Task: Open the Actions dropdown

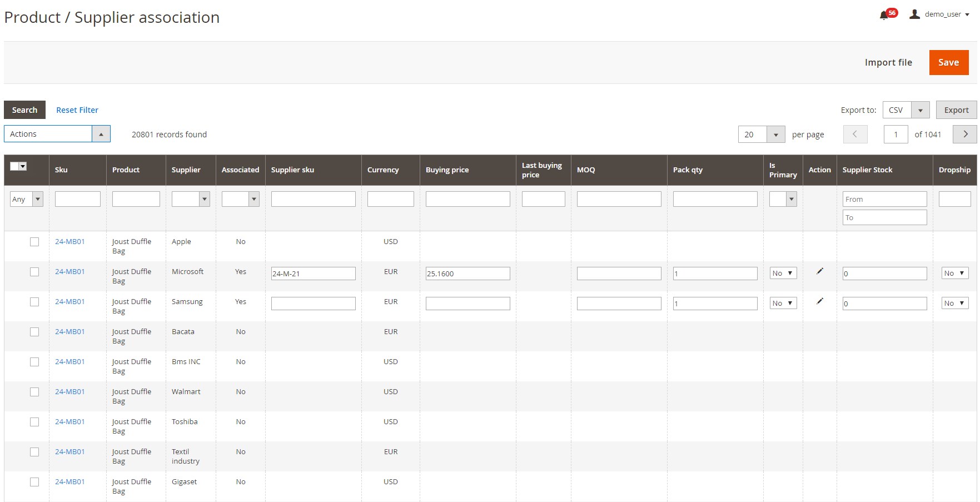Action: (x=57, y=134)
